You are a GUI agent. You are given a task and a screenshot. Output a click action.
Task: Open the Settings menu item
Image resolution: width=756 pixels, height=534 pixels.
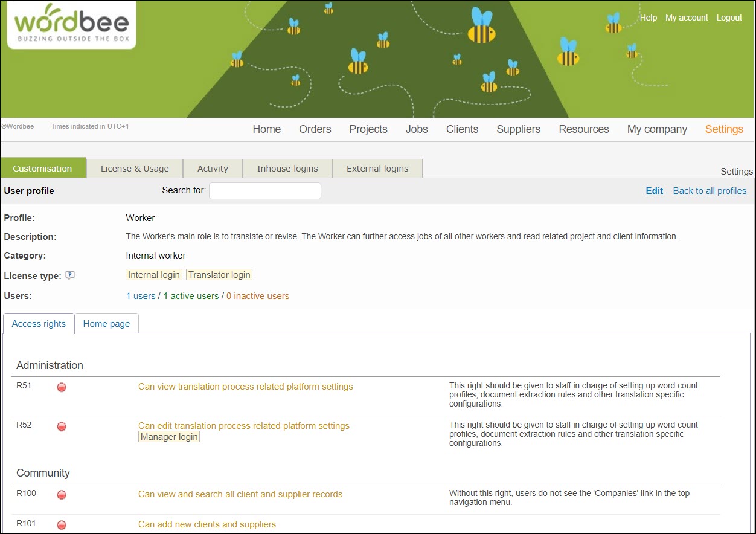[x=724, y=129]
